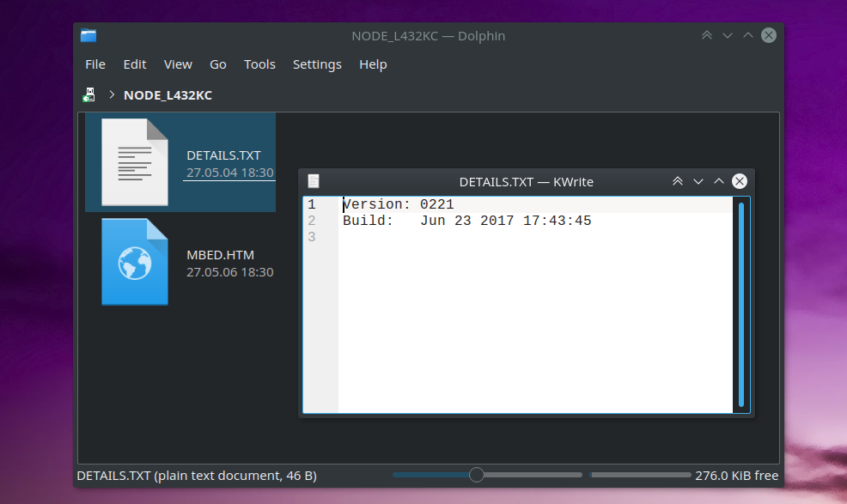847x504 pixels.
Task: Click the free disk space capacity bar
Action: [x=640, y=475]
